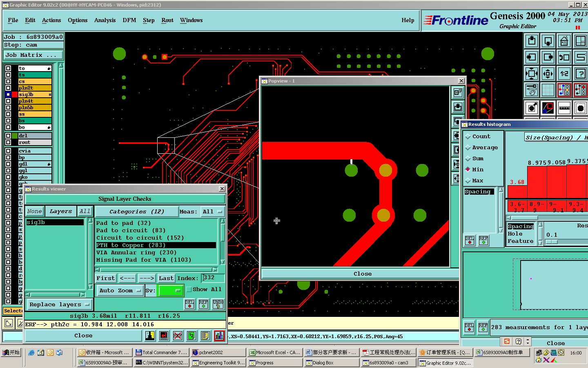Click REF icon in Results viewer
The width and height of the screenshot is (588, 368).
203,304
